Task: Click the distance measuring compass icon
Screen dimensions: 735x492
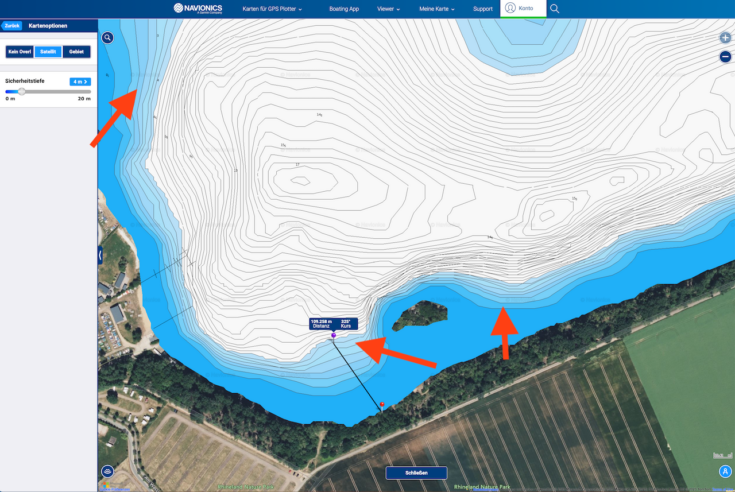Action: (x=725, y=471)
